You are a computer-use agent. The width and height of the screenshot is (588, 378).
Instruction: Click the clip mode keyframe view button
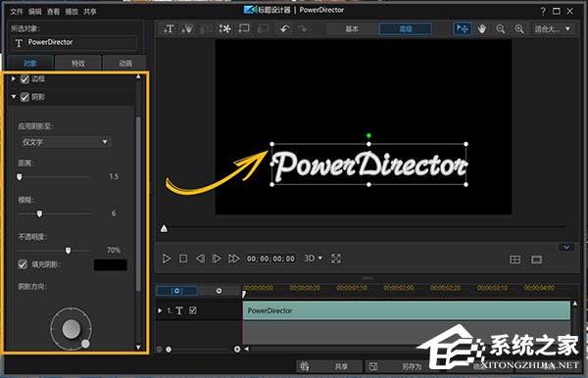[176, 291]
